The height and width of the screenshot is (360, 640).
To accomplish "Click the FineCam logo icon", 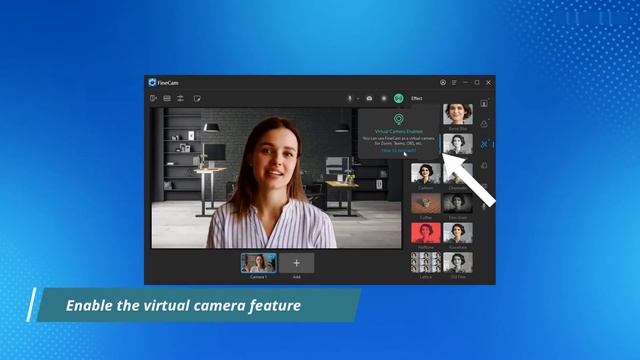I will point(152,82).
